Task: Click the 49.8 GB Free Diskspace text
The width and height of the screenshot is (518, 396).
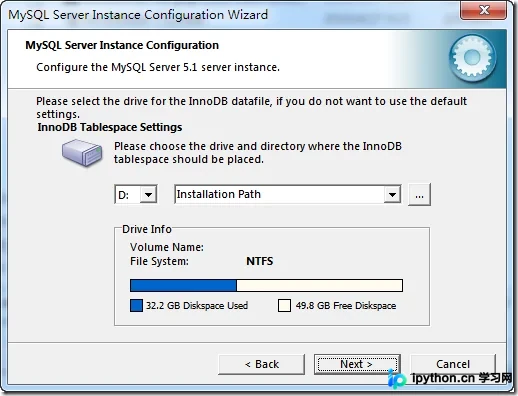Action: coord(346,306)
